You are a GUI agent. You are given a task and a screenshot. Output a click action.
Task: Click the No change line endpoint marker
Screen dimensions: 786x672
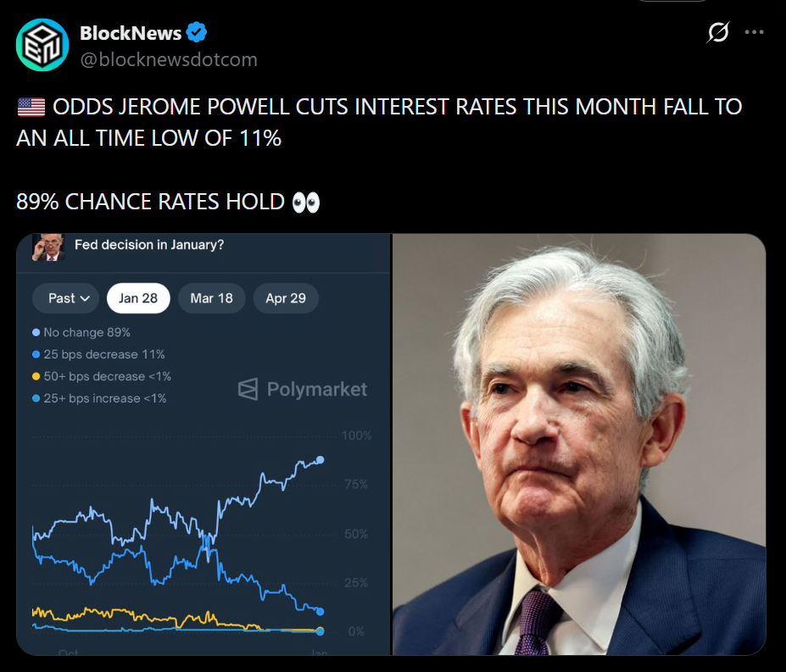click(320, 460)
